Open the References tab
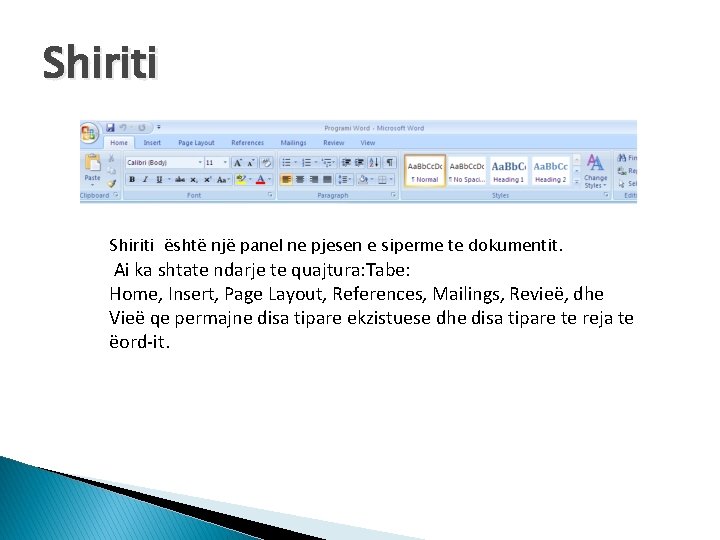Viewport: 720px width, 540px height. [x=248, y=143]
